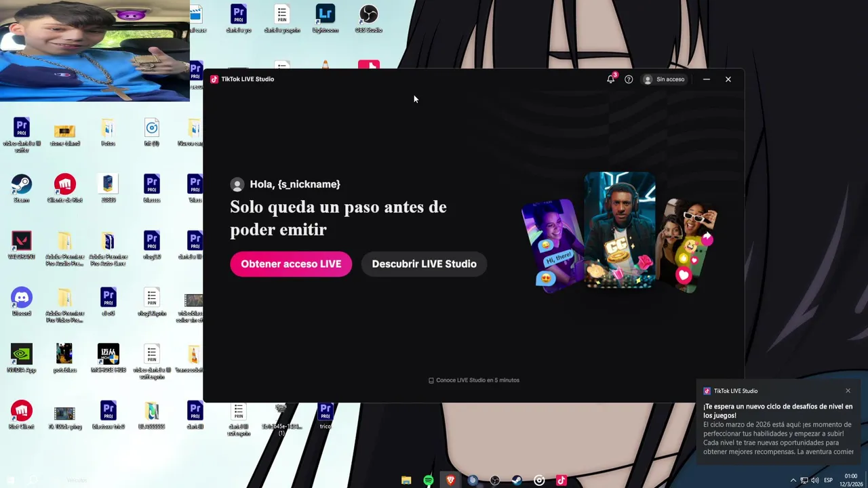This screenshot has height=488, width=868.
Task: Open the help question mark icon
Action: click(x=629, y=79)
